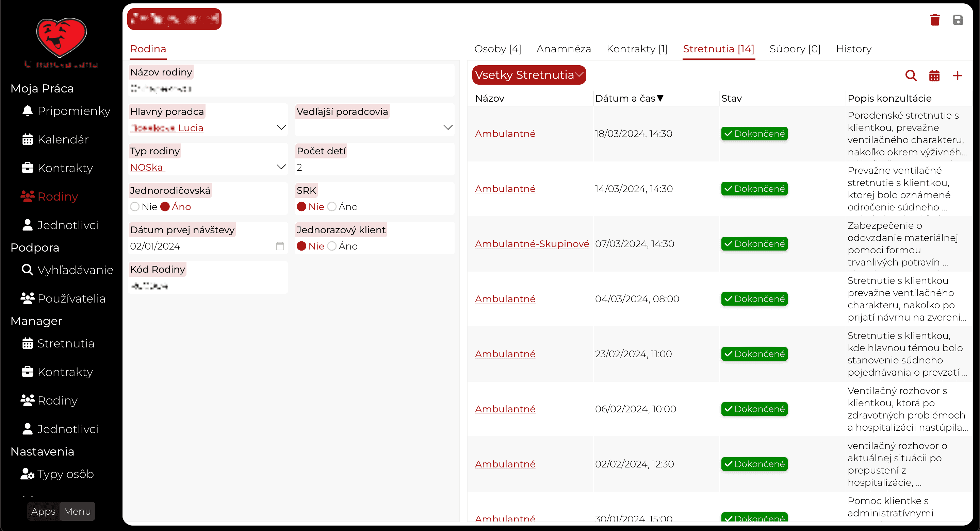The image size is (980, 531).
Task: Open the Typ rodiny dropdown
Action: tap(281, 167)
